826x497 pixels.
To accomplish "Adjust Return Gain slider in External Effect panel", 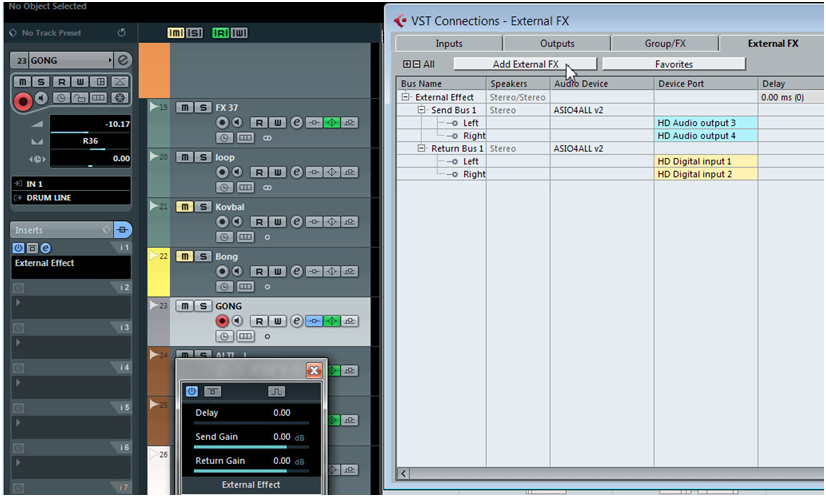I will click(x=251, y=471).
